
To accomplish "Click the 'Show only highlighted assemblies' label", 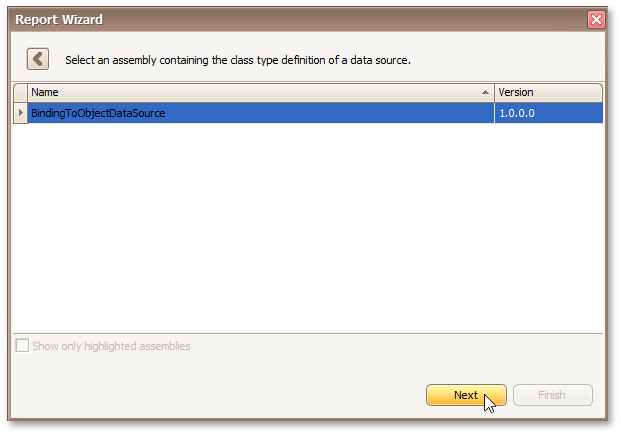I will [x=111, y=346].
